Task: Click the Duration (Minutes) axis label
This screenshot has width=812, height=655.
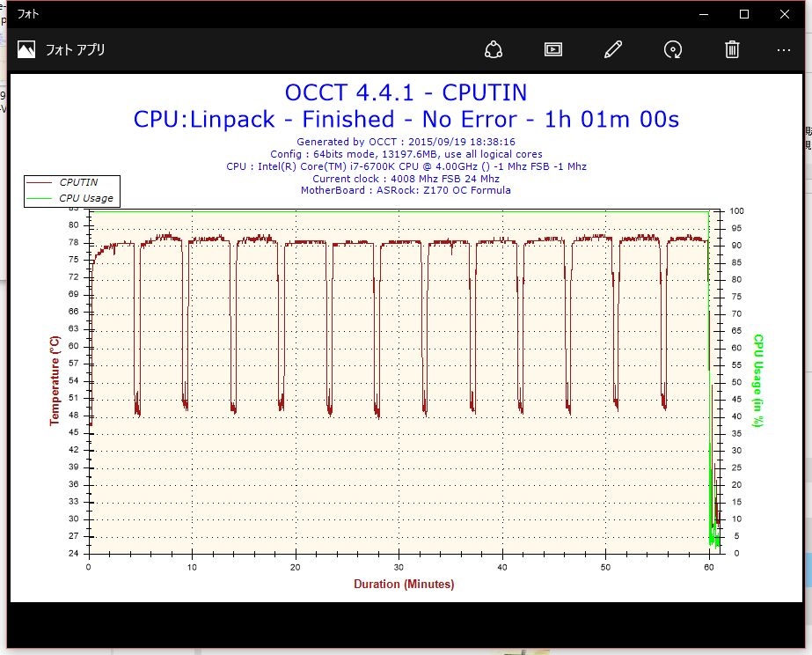Action: click(404, 584)
